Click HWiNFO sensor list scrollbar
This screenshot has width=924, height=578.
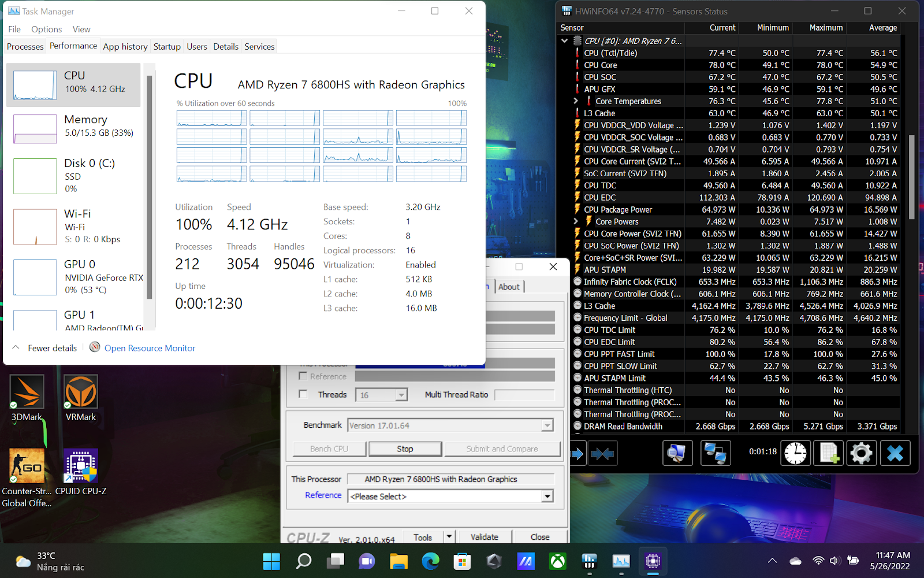(911, 177)
